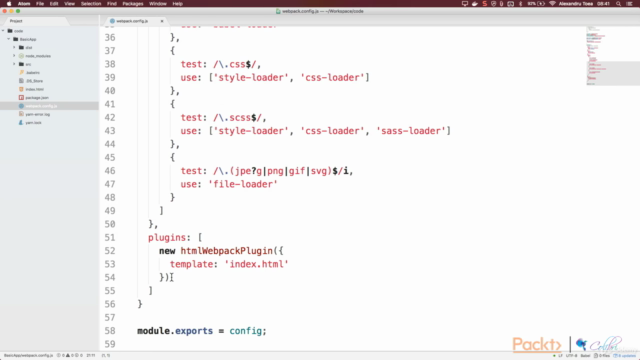
Task: Open the Help menu
Action: pos(177,4)
